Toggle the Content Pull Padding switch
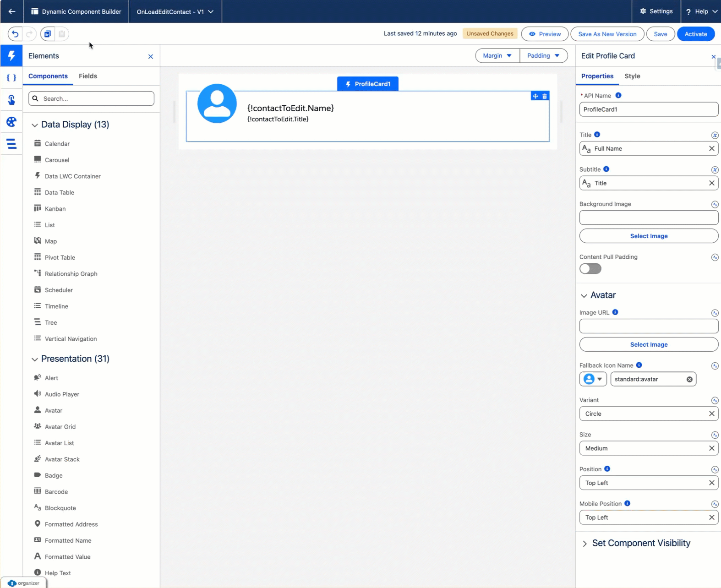 [x=590, y=269]
